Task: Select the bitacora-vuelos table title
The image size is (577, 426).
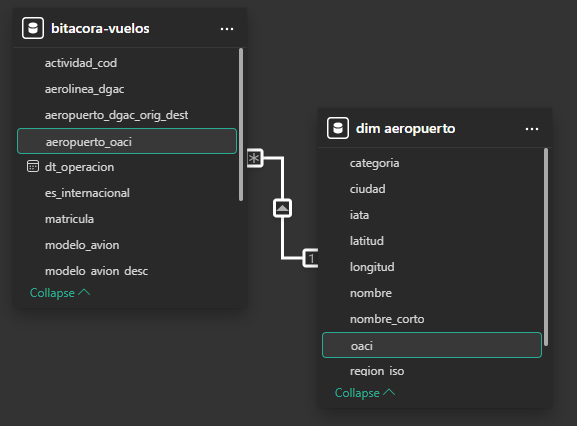Action: coord(100,29)
